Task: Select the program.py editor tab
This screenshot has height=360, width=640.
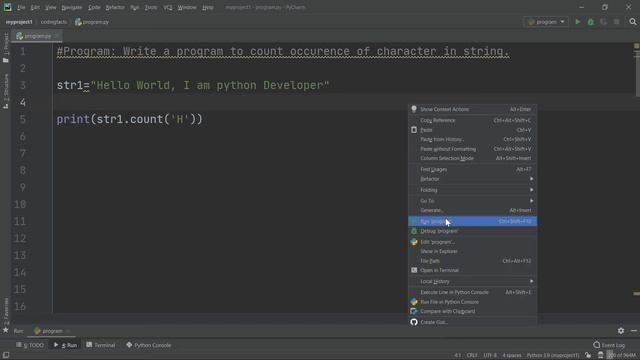Action: coord(37,36)
